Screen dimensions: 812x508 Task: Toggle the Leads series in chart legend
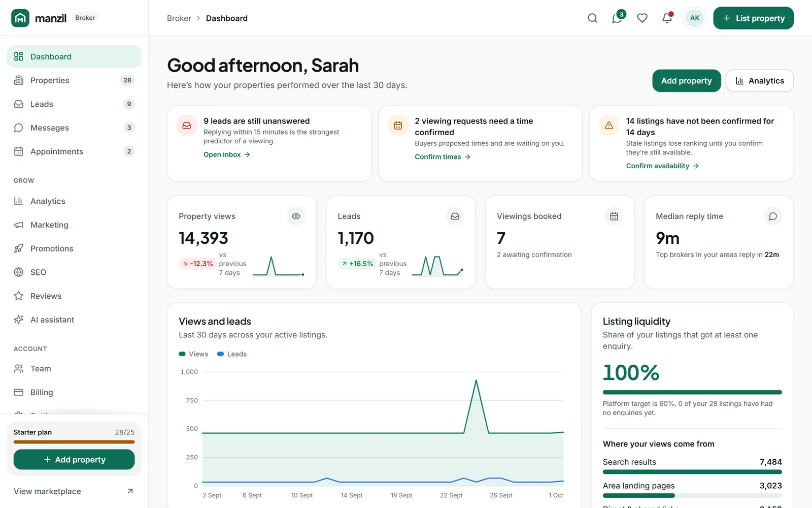[232, 354]
